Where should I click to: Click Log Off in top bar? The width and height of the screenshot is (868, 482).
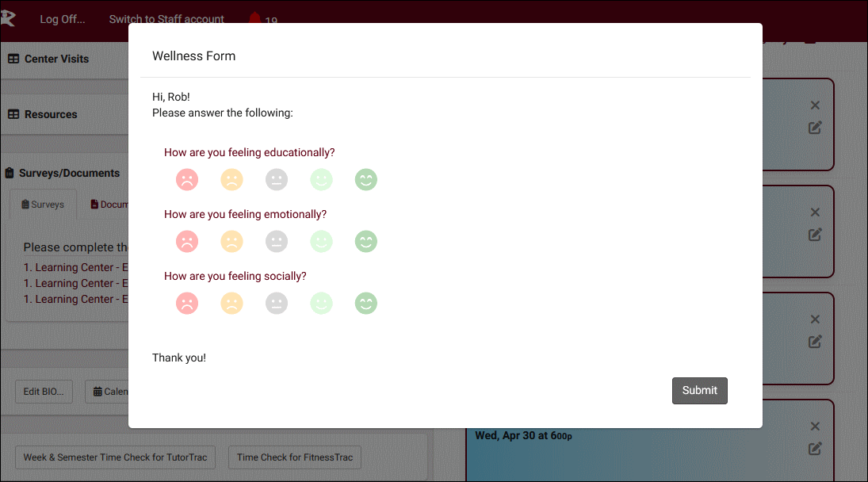click(63, 19)
